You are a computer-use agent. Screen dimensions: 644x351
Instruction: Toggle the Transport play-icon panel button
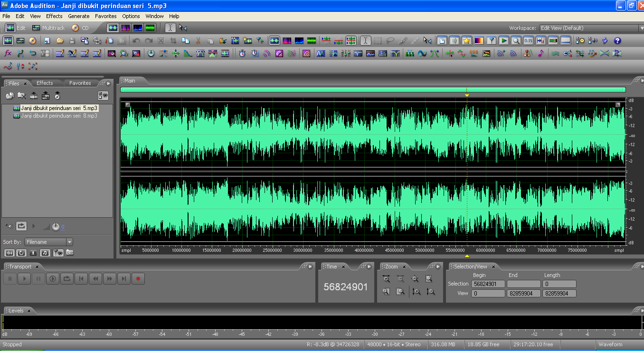[504, 41]
